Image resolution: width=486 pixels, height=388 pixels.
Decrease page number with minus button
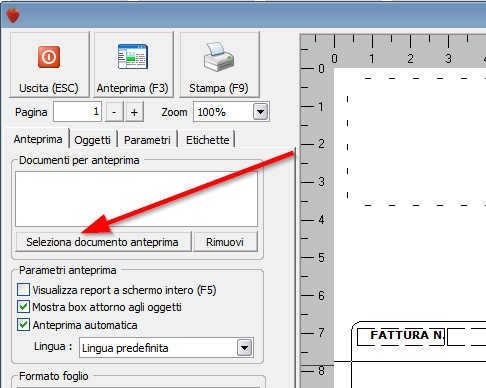click(114, 112)
